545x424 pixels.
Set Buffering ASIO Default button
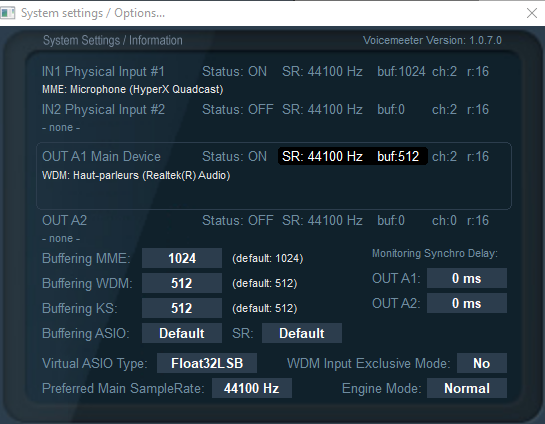(x=182, y=333)
